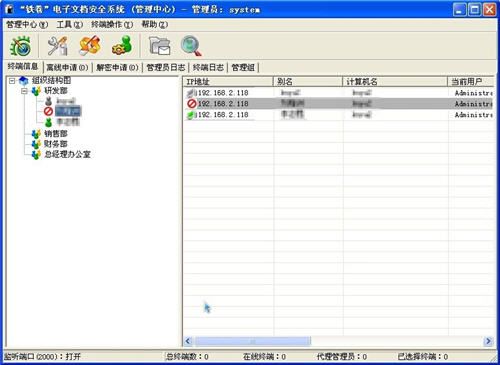
Task: Switch to the 管理员日志 tab
Action: [x=166, y=67]
